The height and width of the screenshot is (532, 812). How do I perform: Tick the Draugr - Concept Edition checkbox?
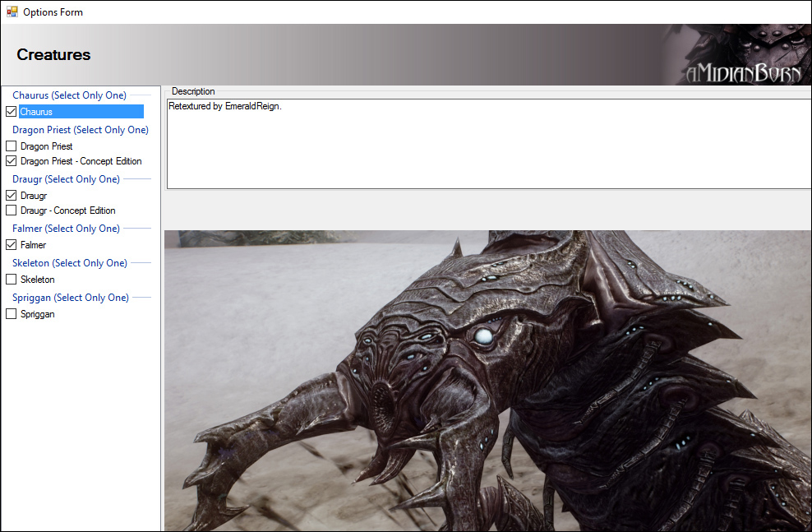(x=11, y=210)
